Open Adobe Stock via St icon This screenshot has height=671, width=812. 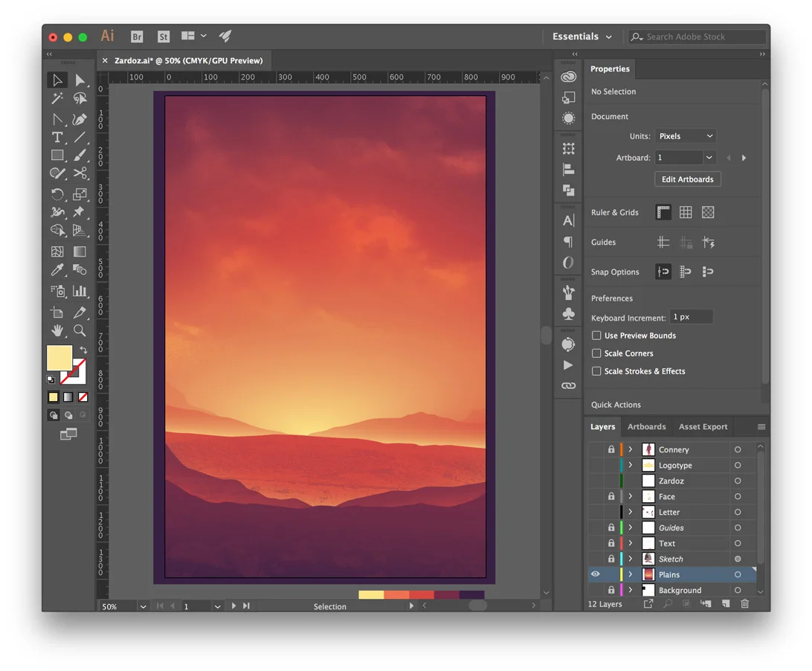[164, 36]
